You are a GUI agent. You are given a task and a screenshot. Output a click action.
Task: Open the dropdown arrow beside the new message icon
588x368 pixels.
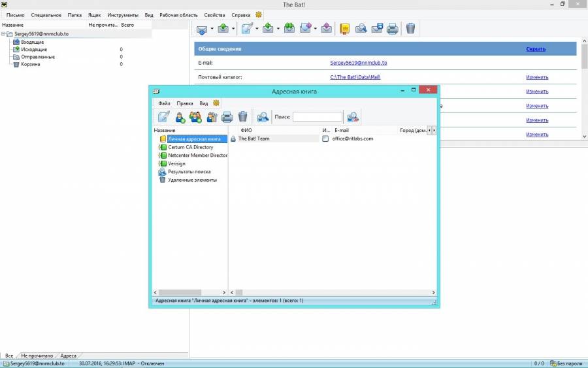coord(257,29)
